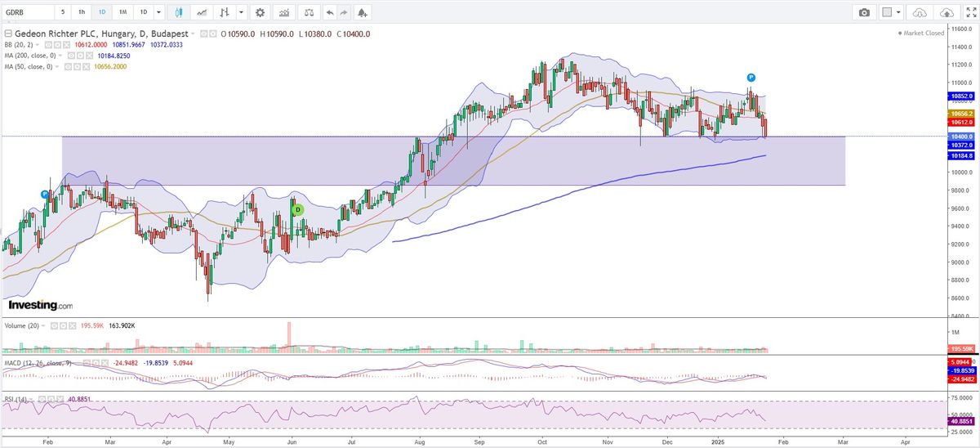Select the 5 minute interval

point(63,12)
